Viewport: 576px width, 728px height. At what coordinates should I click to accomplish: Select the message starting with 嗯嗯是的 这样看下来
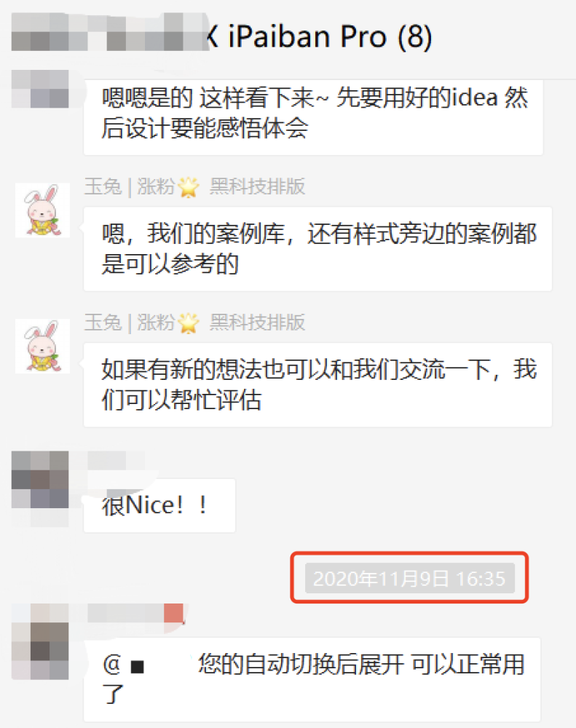[313, 114]
